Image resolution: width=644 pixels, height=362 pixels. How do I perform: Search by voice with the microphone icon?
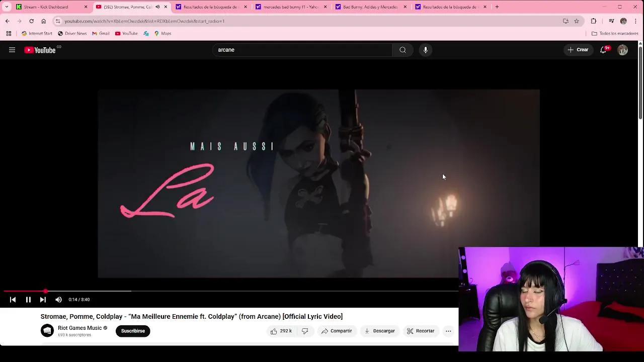426,50
